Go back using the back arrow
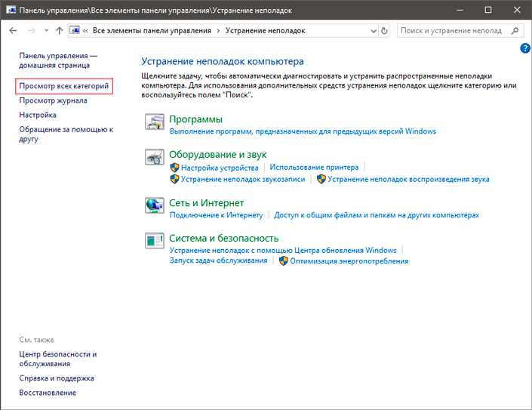 click(13, 31)
